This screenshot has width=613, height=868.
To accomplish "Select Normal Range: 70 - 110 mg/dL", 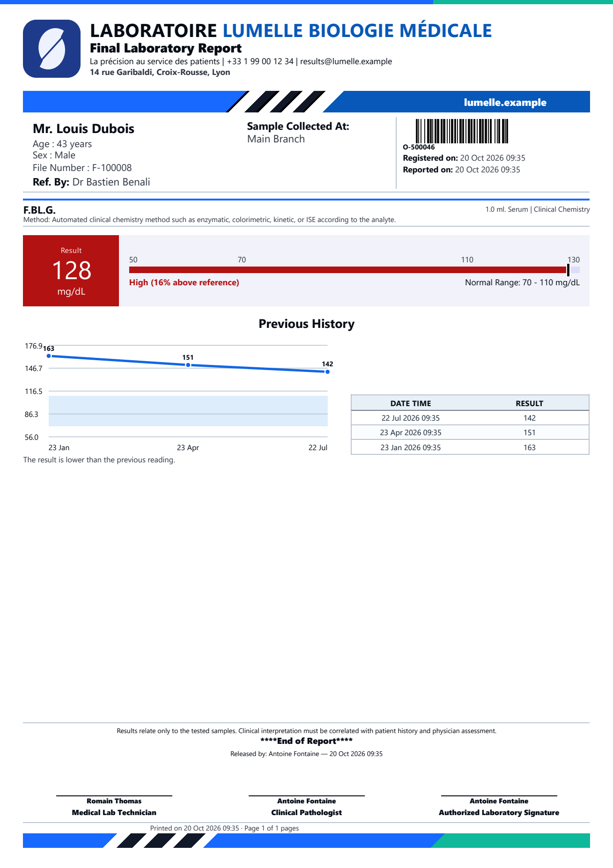I will (522, 282).
